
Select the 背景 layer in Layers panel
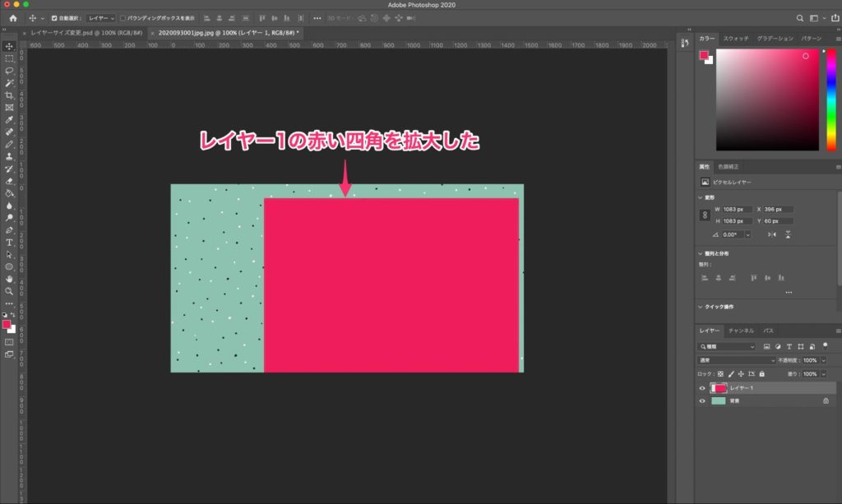coord(756,401)
